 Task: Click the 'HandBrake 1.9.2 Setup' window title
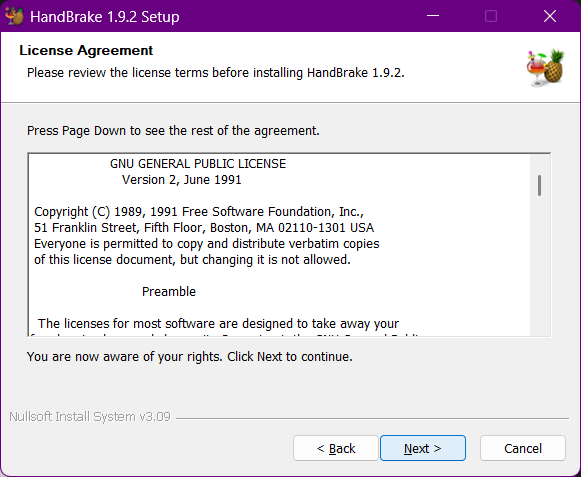coord(104,17)
